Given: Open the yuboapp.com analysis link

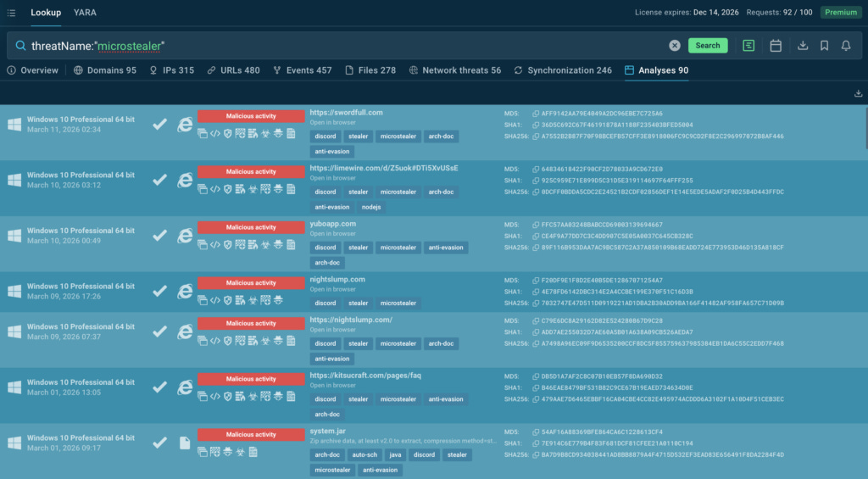Looking at the screenshot, I should tap(332, 224).
